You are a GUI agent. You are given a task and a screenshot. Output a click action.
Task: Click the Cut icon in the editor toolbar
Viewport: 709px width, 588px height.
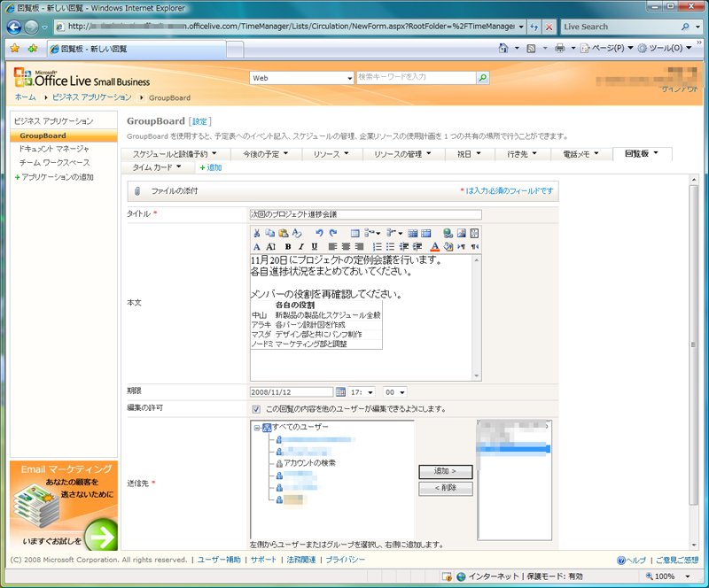click(x=256, y=233)
